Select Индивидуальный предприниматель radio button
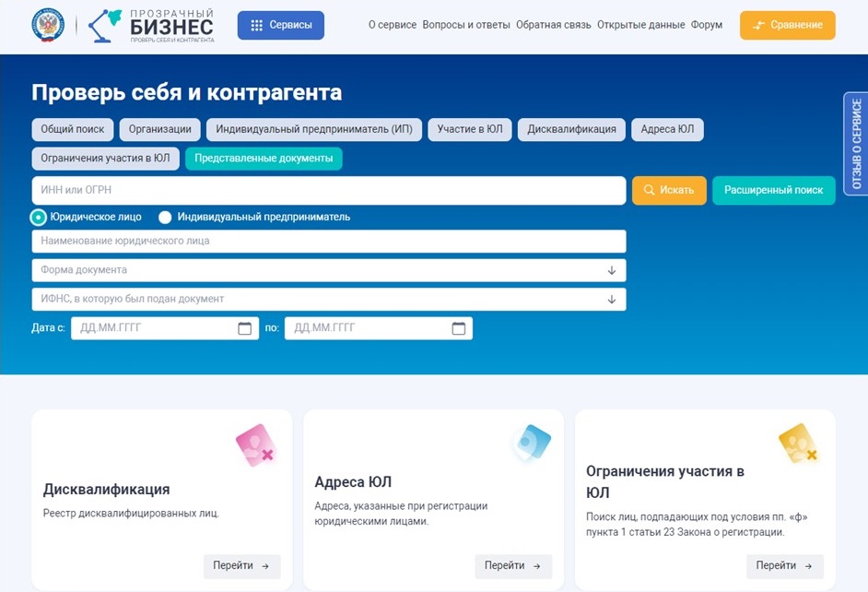Image resolution: width=868 pixels, height=592 pixels. (165, 217)
